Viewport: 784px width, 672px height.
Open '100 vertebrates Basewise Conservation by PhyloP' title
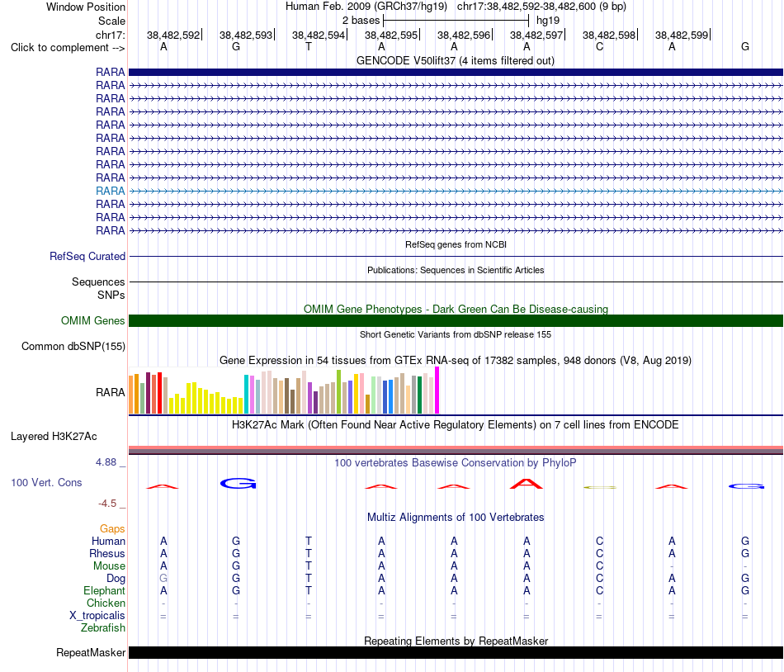tap(455, 463)
